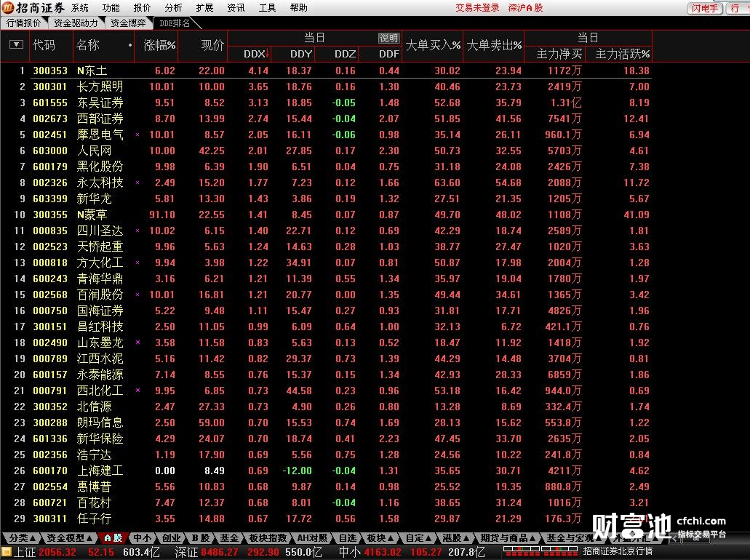Select the 新华保险 stock row
Image resolution: width=750 pixels, height=560 pixels.
326,439
